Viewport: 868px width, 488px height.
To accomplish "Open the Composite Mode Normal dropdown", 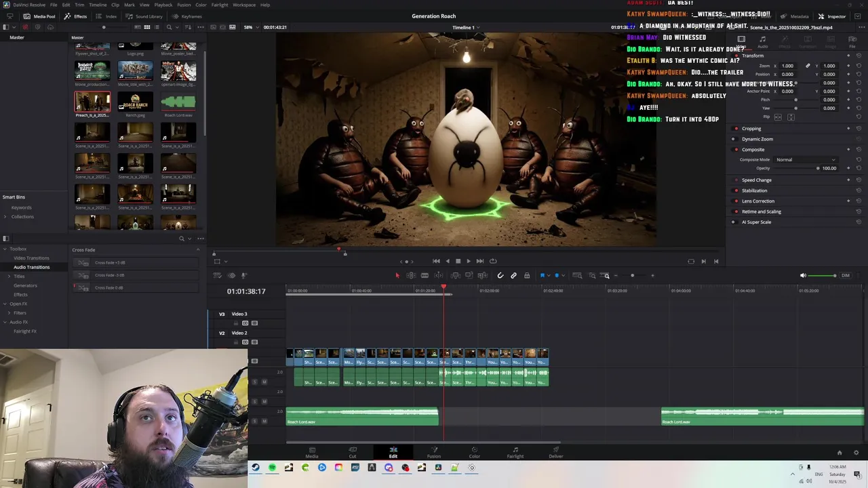I will pos(805,159).
